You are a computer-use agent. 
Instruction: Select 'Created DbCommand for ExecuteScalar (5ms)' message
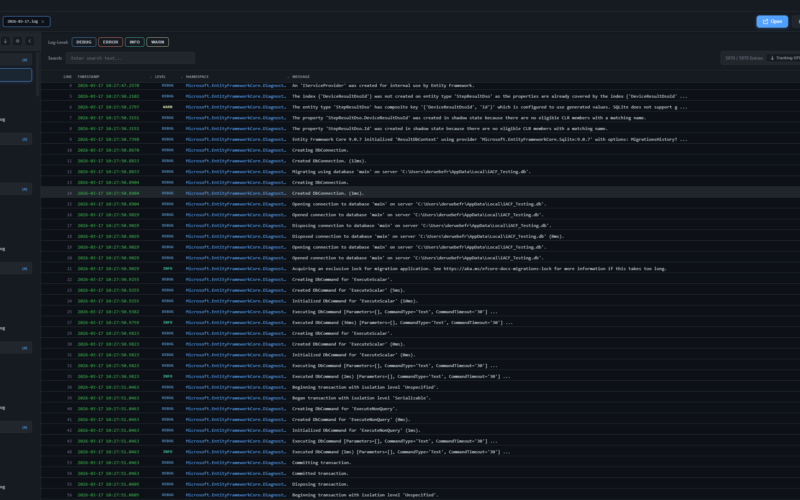(x=348, y=290)
